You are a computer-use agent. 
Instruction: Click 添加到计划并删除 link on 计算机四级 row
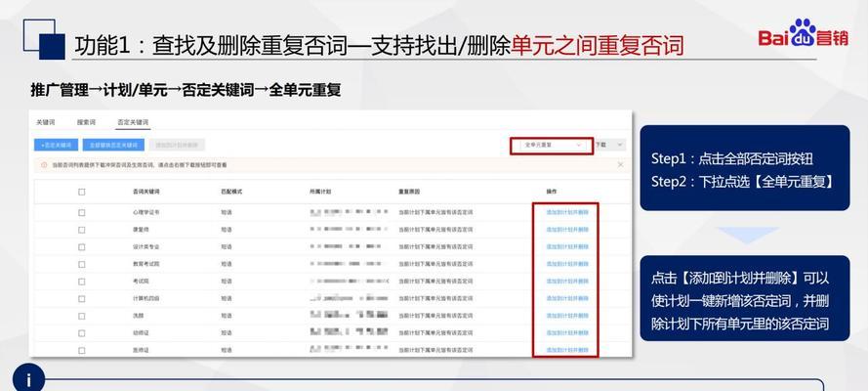coord(567,298)
